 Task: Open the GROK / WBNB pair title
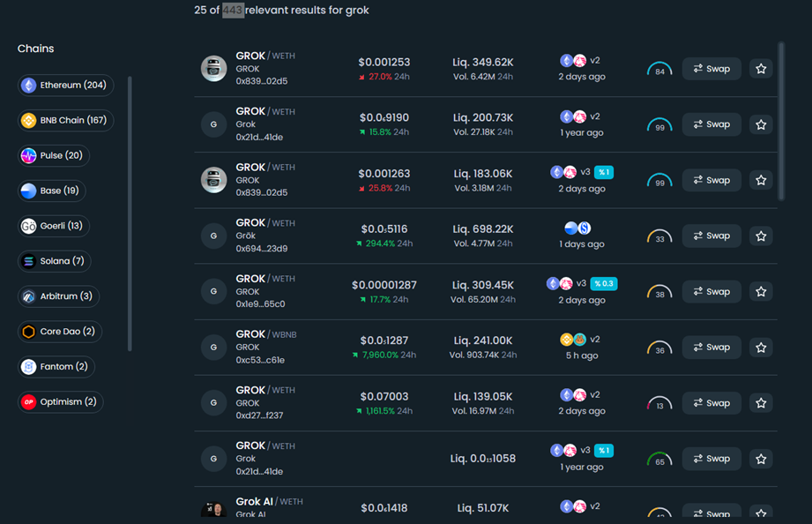click(x=266, y=334)
